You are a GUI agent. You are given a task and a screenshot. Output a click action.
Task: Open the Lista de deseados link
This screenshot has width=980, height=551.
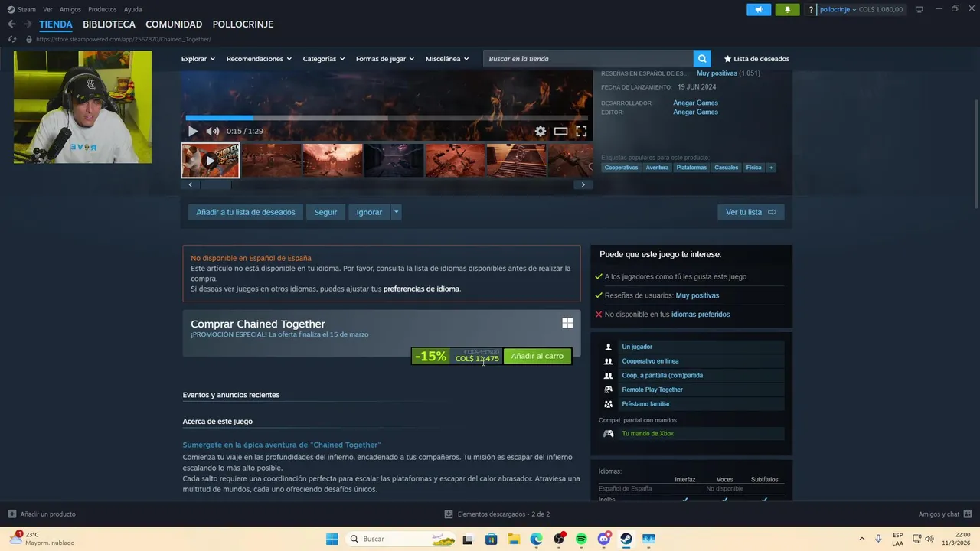(x=756, y=59)
